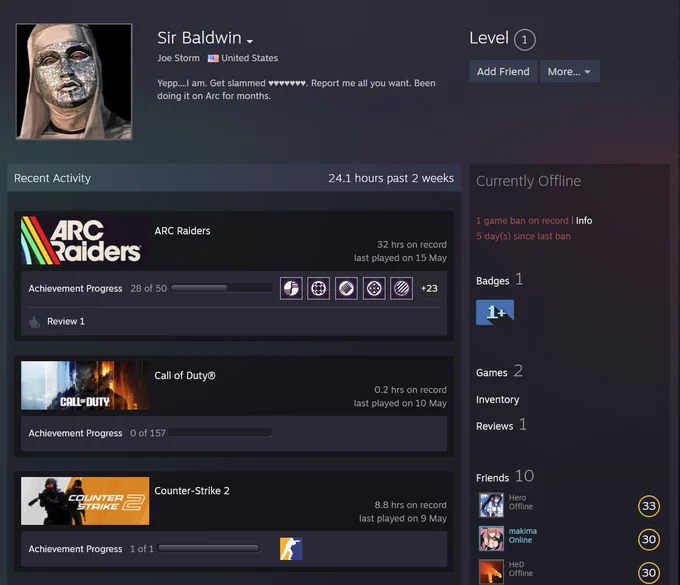Image resolution: width=680 pixels, height=585 pixels.
Task: Open the Call of Duty game banner
Action: pos(85,386)
